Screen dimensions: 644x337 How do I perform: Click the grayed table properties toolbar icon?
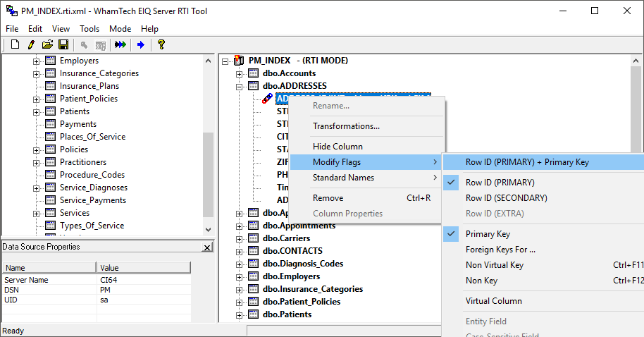coord(101,45)
